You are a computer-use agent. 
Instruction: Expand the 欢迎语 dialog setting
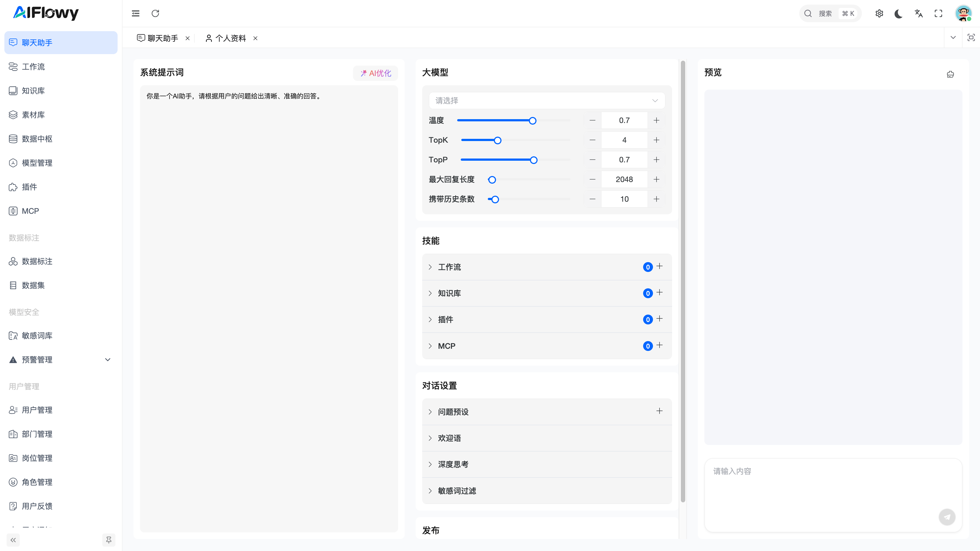449,438
